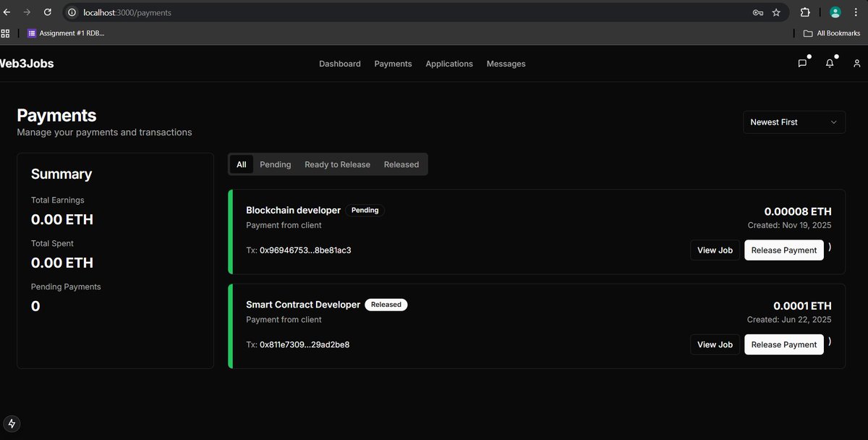Open the notifications bell icon

829,62
